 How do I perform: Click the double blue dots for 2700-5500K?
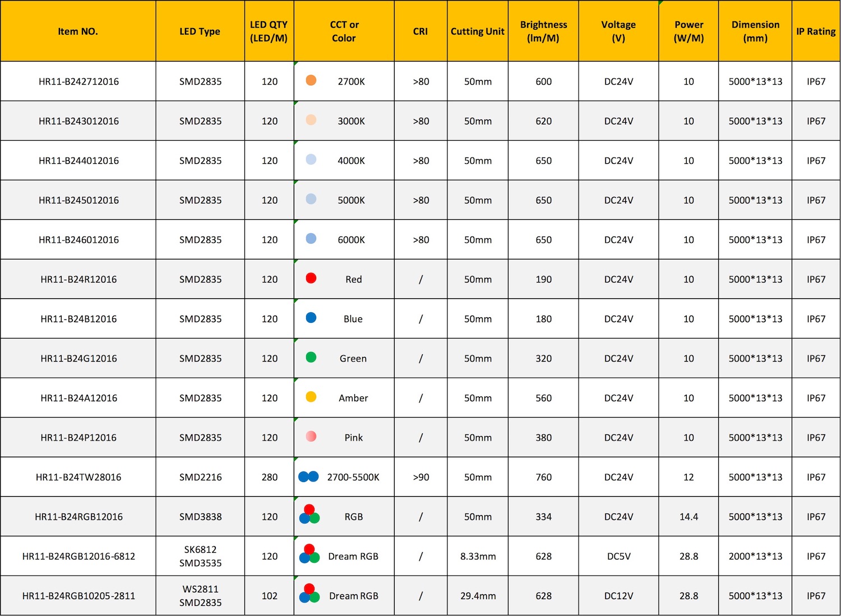tap(309, 476)
